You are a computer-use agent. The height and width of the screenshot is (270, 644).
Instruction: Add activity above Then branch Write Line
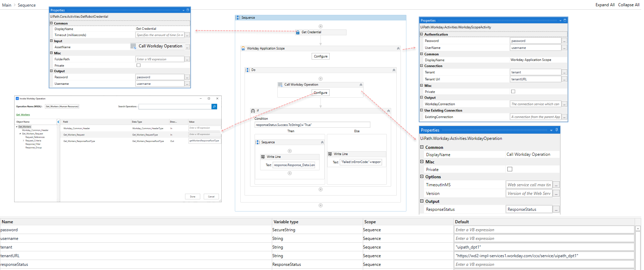(x=290, y=151)
